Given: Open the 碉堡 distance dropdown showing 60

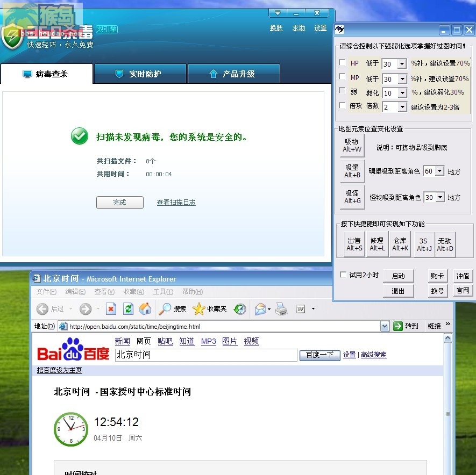Looking at the screenshot, I should (440, 171).
